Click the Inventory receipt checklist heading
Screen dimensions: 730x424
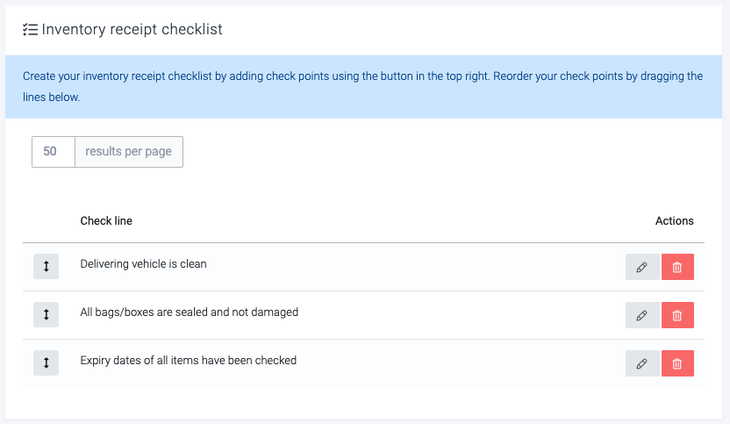point(132,30)
